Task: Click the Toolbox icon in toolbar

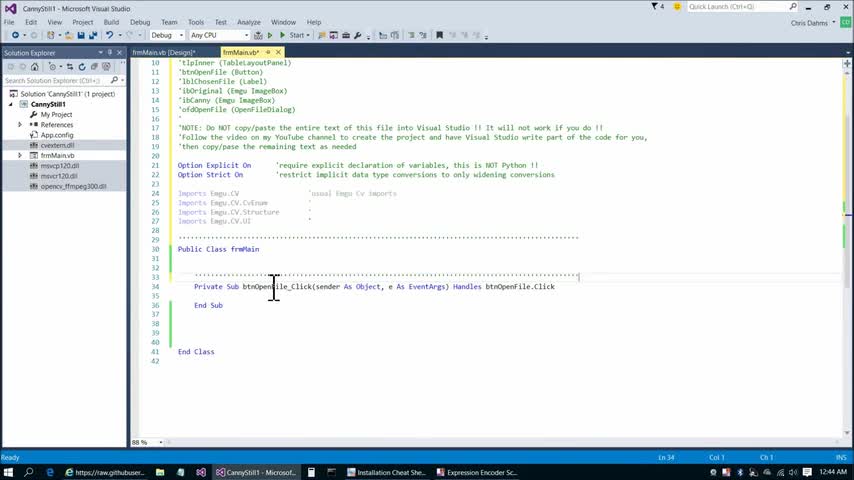Action: 345,35
